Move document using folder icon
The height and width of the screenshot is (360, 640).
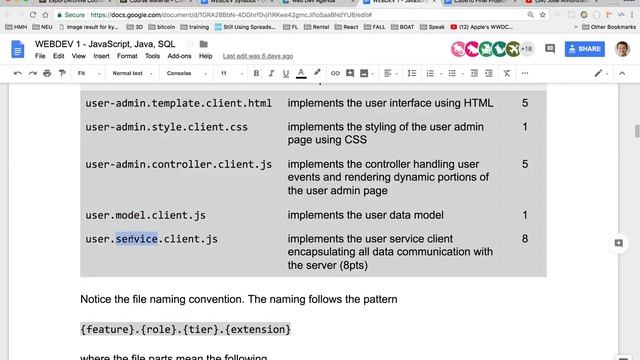(204, 44)
